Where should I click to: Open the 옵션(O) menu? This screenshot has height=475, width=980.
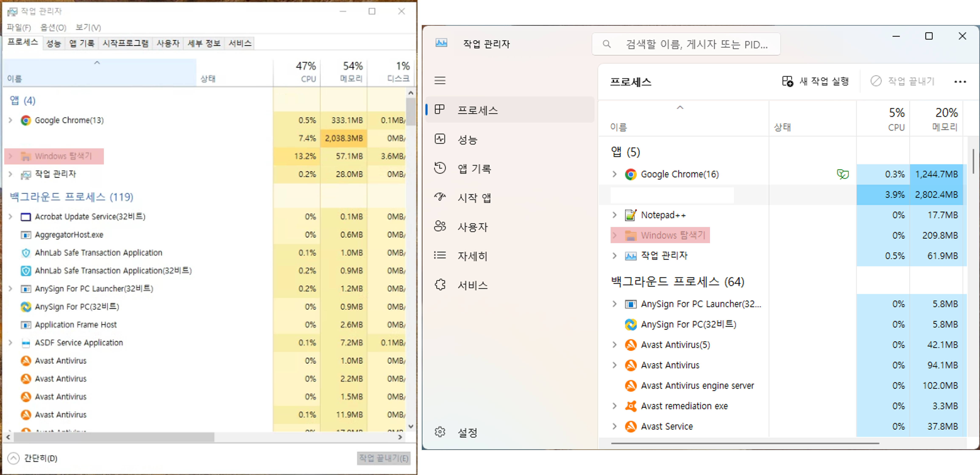53,27
